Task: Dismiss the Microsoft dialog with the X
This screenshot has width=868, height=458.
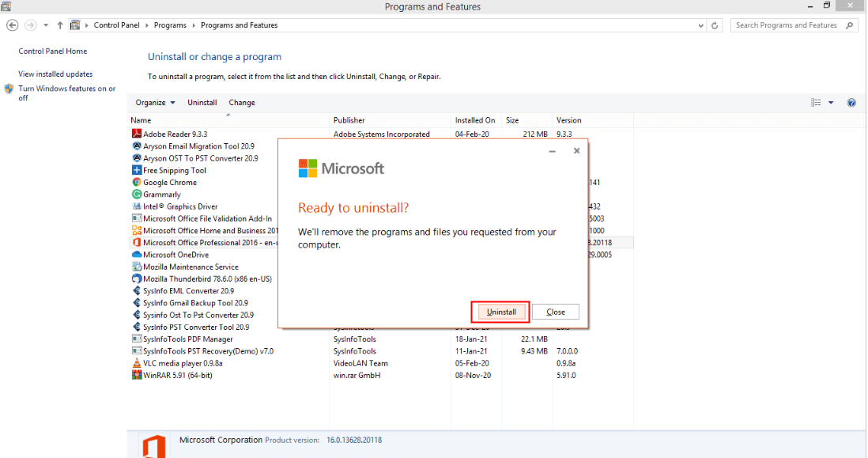Action: tap(576, 150)
